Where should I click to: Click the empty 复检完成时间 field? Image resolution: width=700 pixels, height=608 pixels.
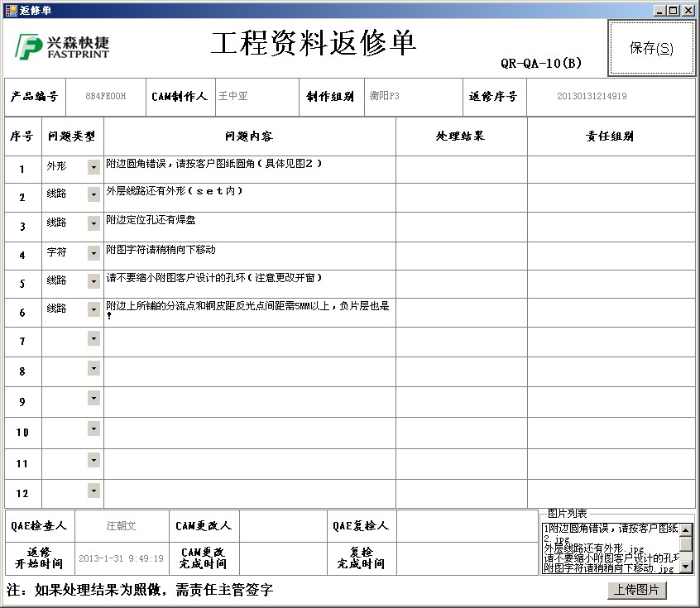click(467, 558)
